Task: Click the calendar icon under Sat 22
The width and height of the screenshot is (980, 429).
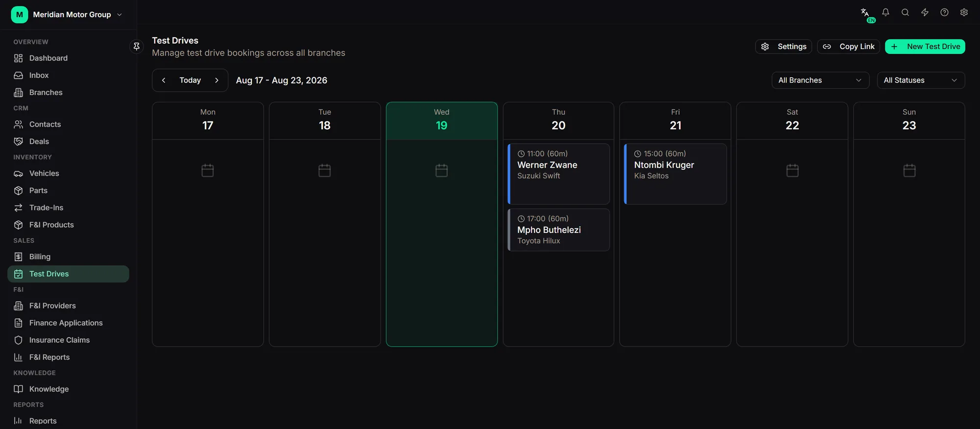Action: click(792, 171)
